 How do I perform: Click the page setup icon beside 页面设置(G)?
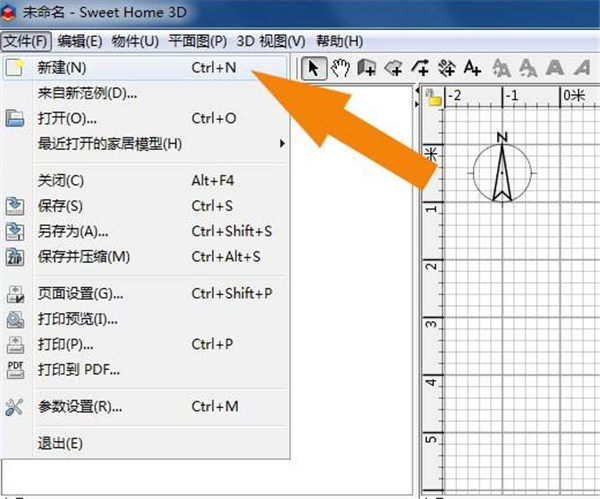tap(15, 294)
